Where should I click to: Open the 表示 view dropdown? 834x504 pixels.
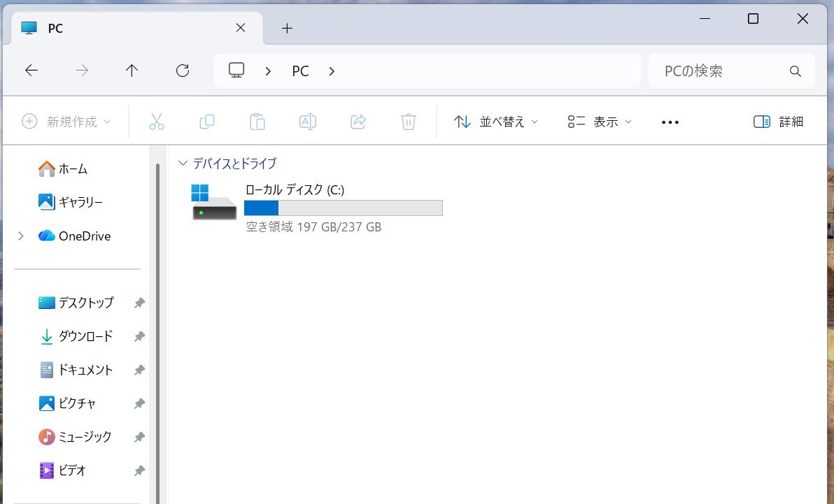[x=600, y=122]
